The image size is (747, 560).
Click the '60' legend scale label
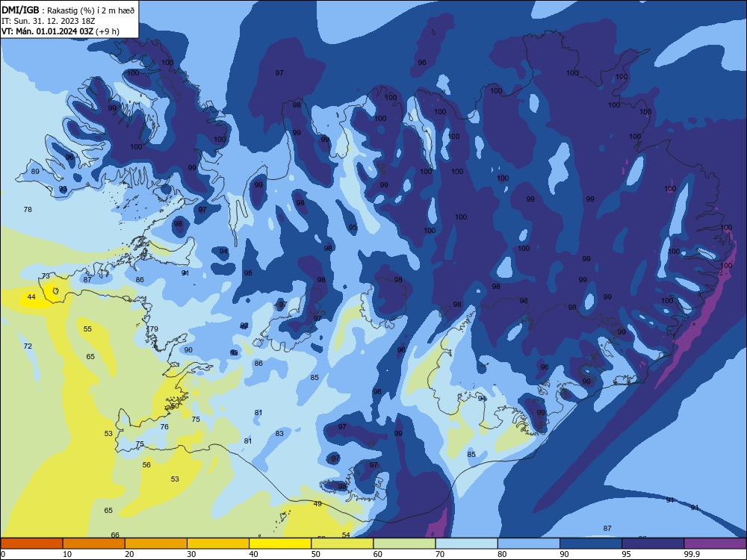(x=378, y=554)
